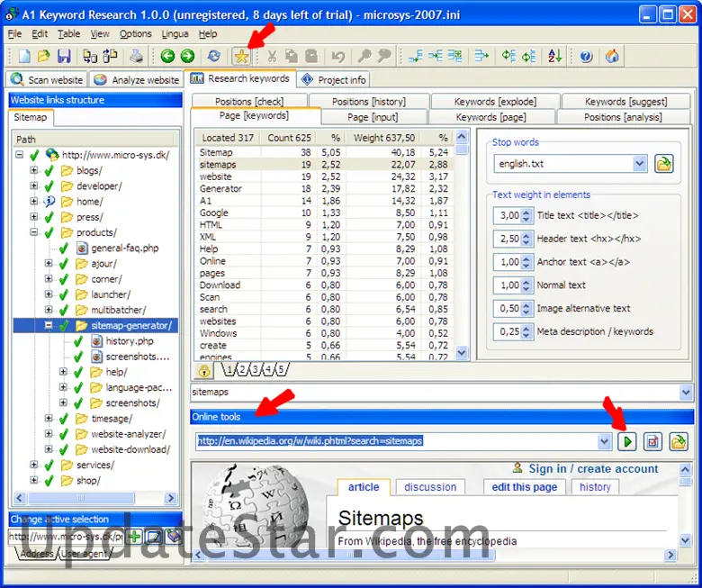Viewport: 702px width, 588px height.
Task: Select the website-analyzer/ folder
Action: click(129, 434)
